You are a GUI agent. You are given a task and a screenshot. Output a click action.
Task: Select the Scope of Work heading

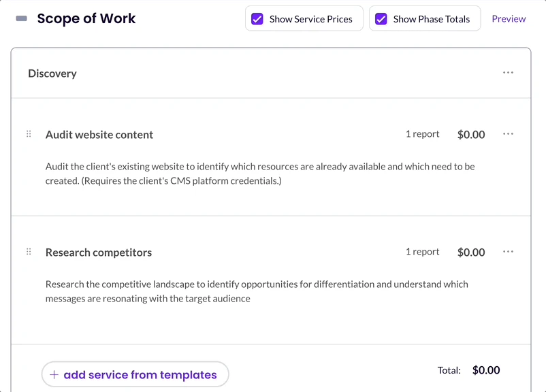coord(86,19)
